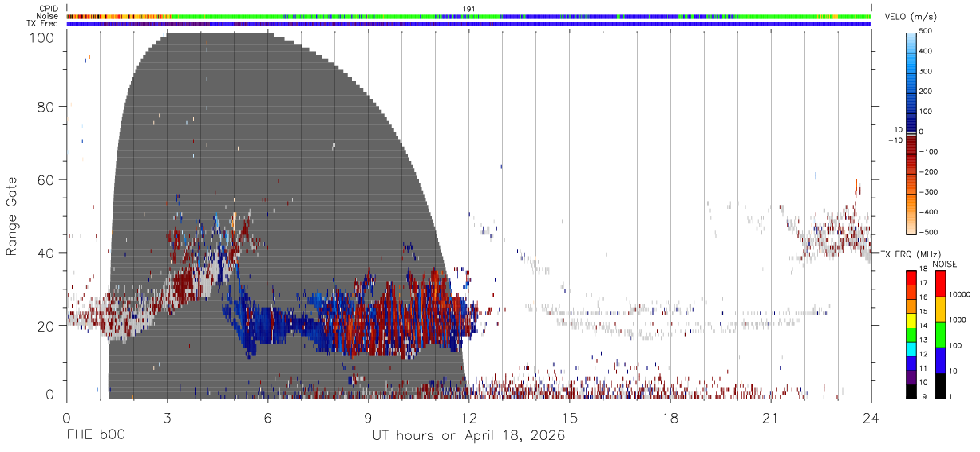Screen dimensions: 980x452
Task: Click the 20 range gate tick label
Action: click(x=45, y=326)
